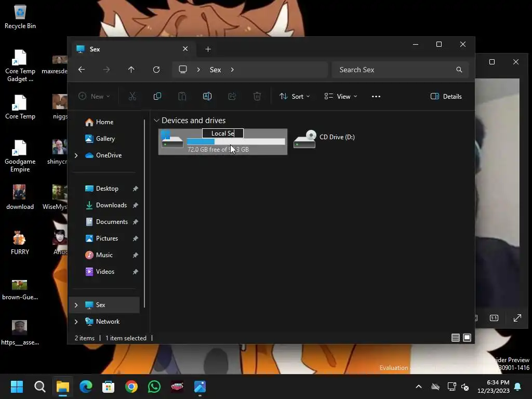Viewport: 532px width, 399px height.
Task: Open the Sort dropdown
Action: [x=295, y=96]
